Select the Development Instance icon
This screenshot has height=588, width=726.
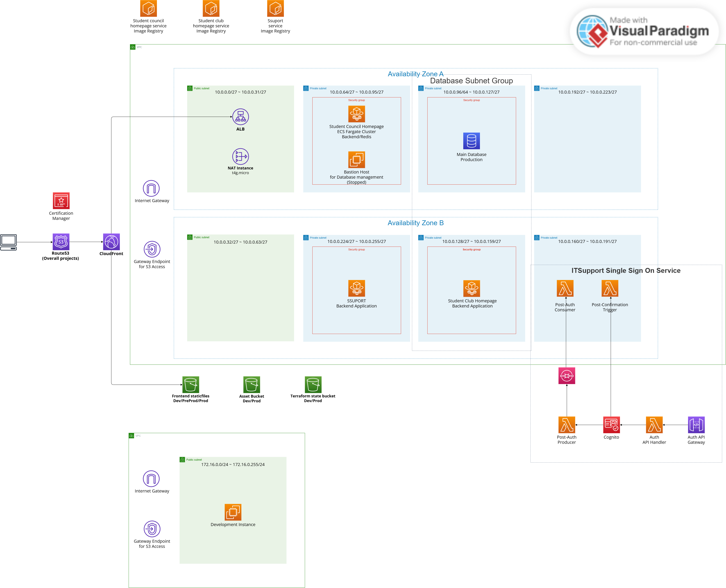point(233,512)
